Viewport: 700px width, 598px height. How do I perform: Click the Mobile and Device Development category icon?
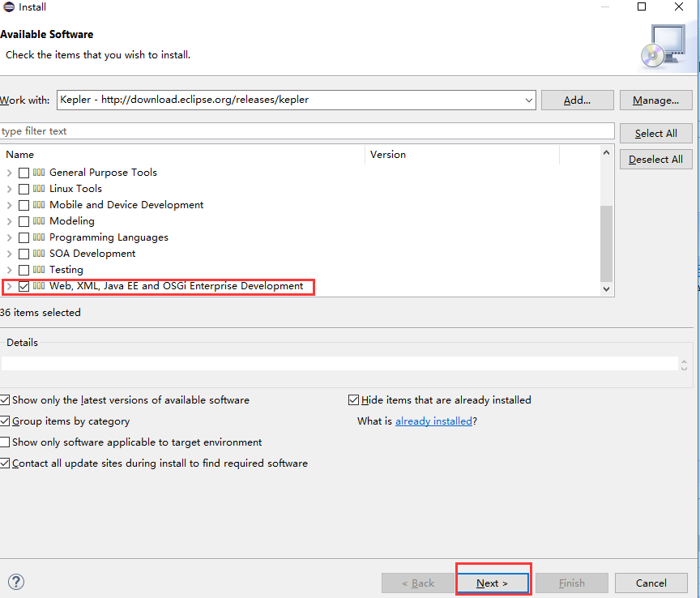tap(39, 204)
